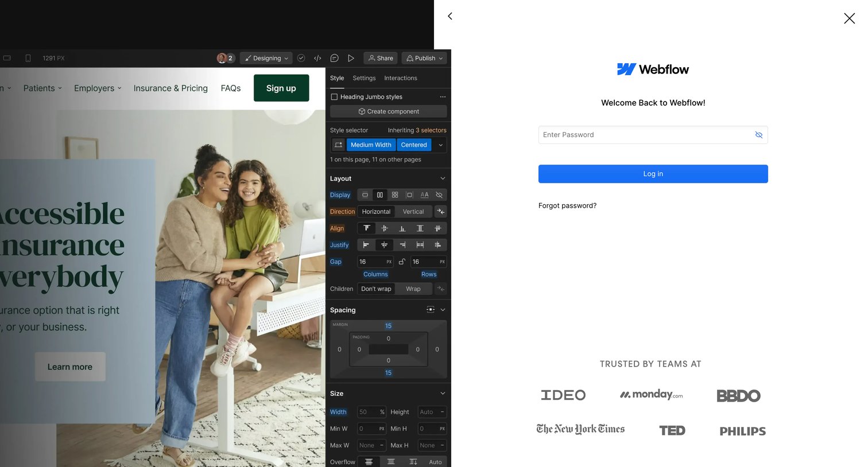Viewport: 868px width, 467px height.
Task: Open Heading Jumbo styles more options menu
Action: click(x=443, y=97)
